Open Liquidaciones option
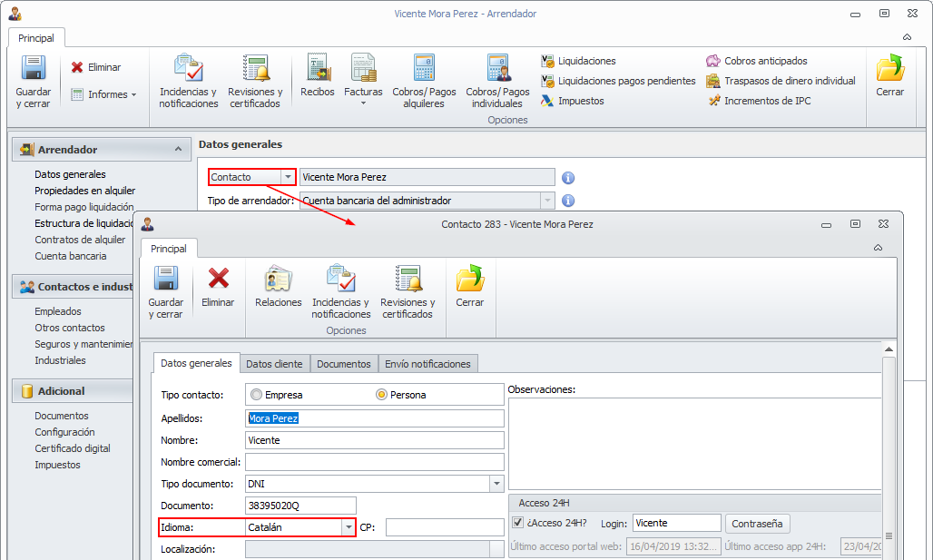This screenshot has width=933, height=560. pos(578,61)
